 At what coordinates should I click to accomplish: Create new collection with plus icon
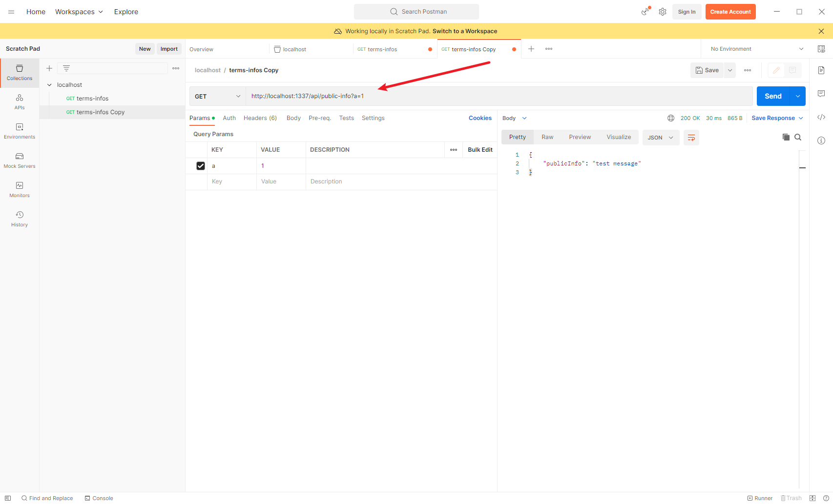(49, 68)
